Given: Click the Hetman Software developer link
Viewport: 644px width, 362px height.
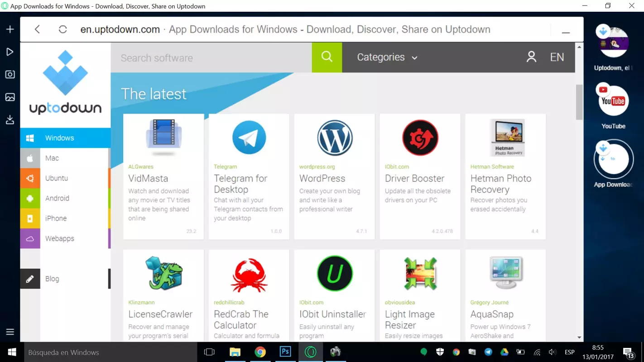Looking at the screenshot, I should [x=492, y=167].
